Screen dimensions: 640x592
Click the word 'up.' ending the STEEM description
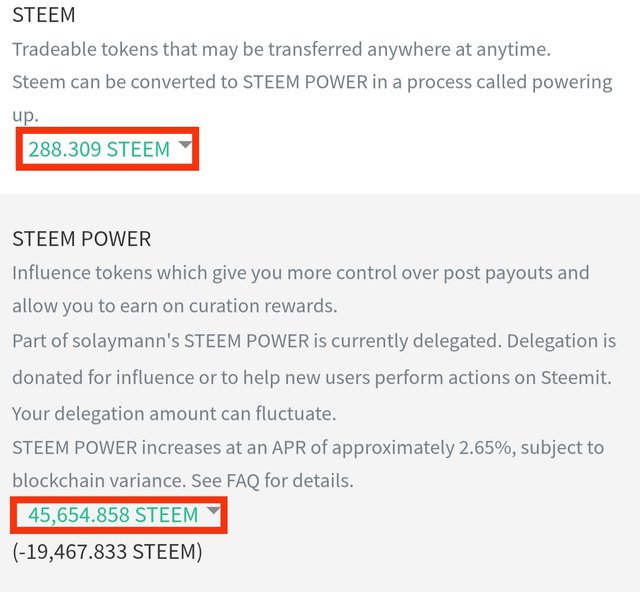point(26,116)
